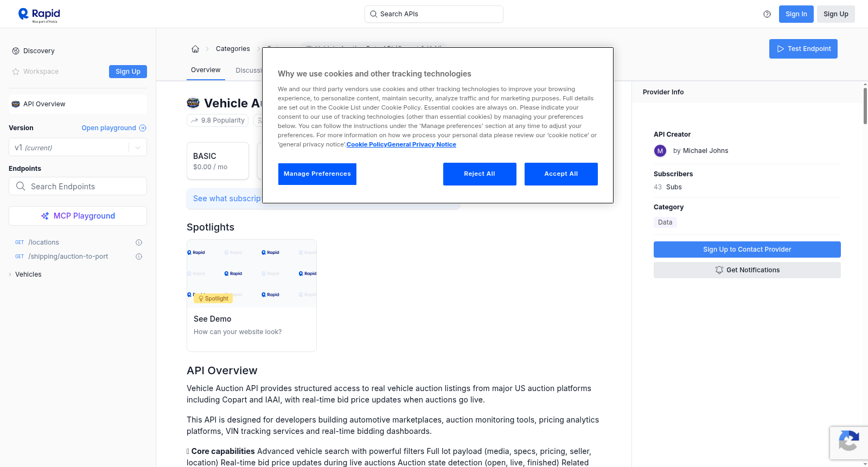Click the sidebar Sign Up button
868x467 pixels.
128,72
